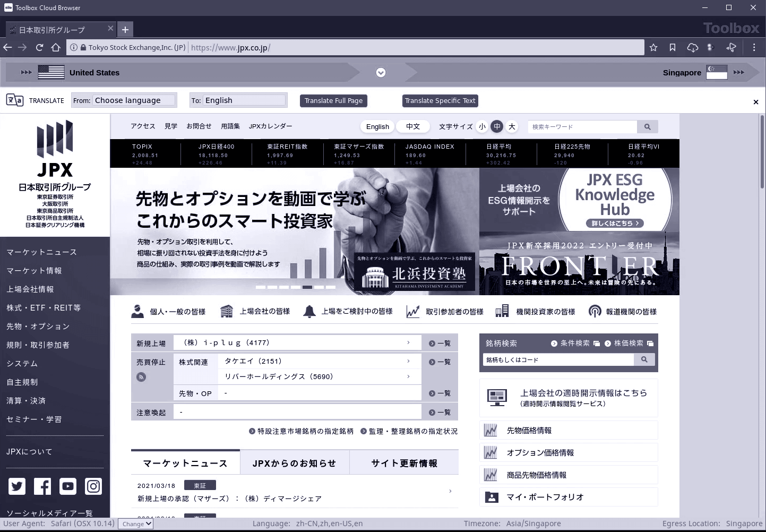
Task: Open the To language English field
Action: click(245, 100)
